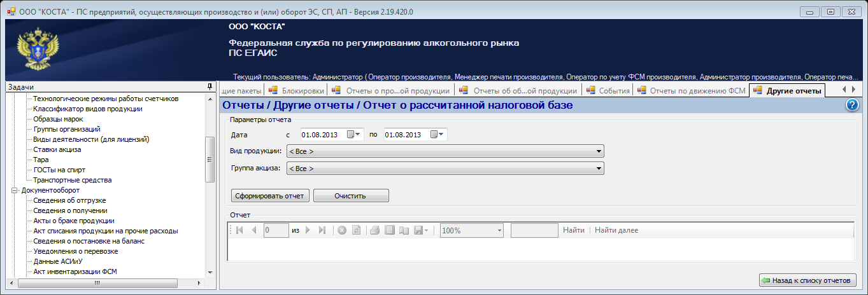Open Технологические режимы работы счетчиков item
The height and width of the screenshot is (295, 868).
click(x=106, y=99)
